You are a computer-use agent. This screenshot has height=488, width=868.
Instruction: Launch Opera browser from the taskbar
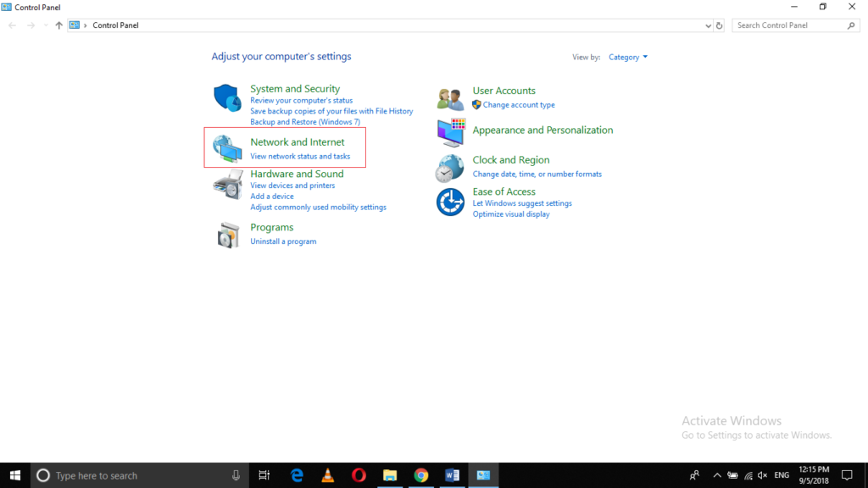(359, 475)
